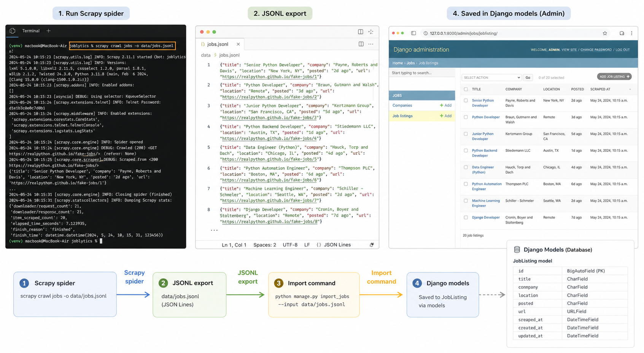Click the customize layout icon in editor title bar
The height and width of the screenshot is (353, 644).
pos(371,32)
